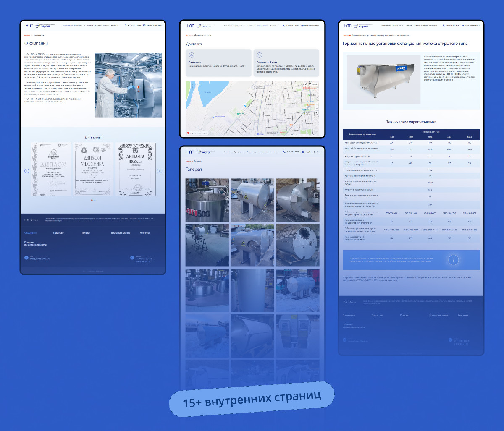Screen dimensions: 504x431
Task: Open Галерея in the About page footer menu
Action: (x=86, y=232)
